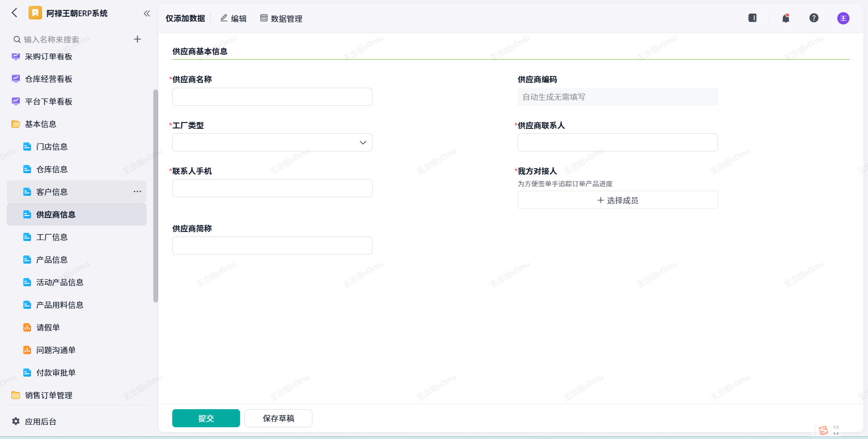Open 仓库信息 form

52,170
